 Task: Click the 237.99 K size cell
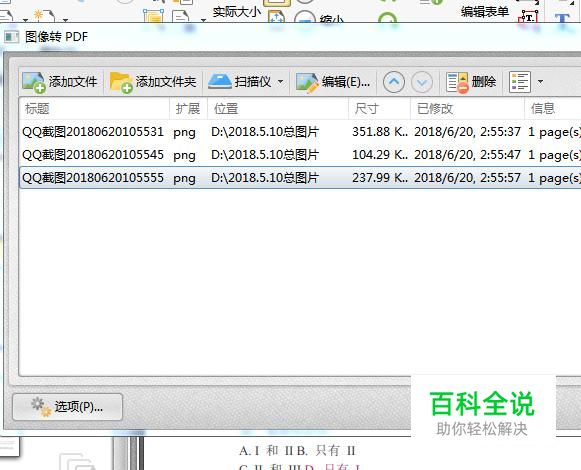(379, 178)
